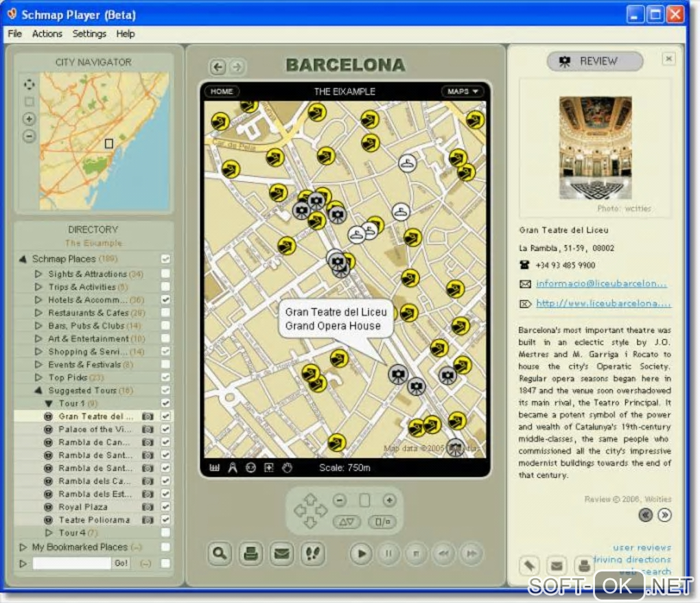Go to next review page arrow

[665, 515]
